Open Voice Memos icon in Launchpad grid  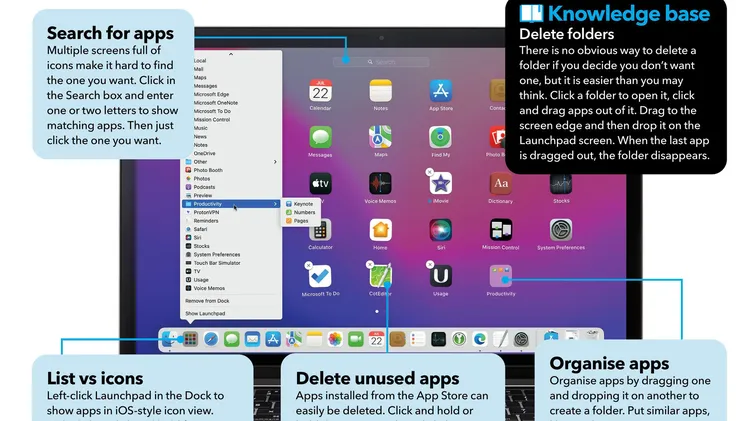pos(380,183)
